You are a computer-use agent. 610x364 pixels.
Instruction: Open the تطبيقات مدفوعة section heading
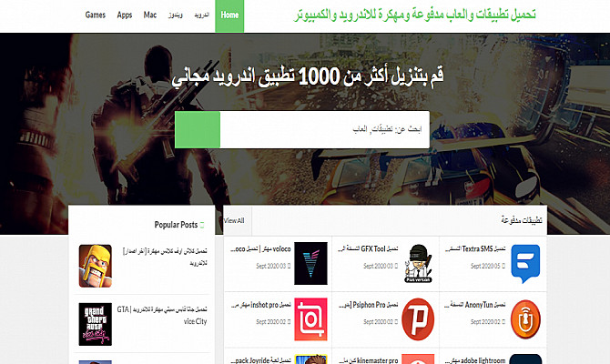click(x=522, y=220)
